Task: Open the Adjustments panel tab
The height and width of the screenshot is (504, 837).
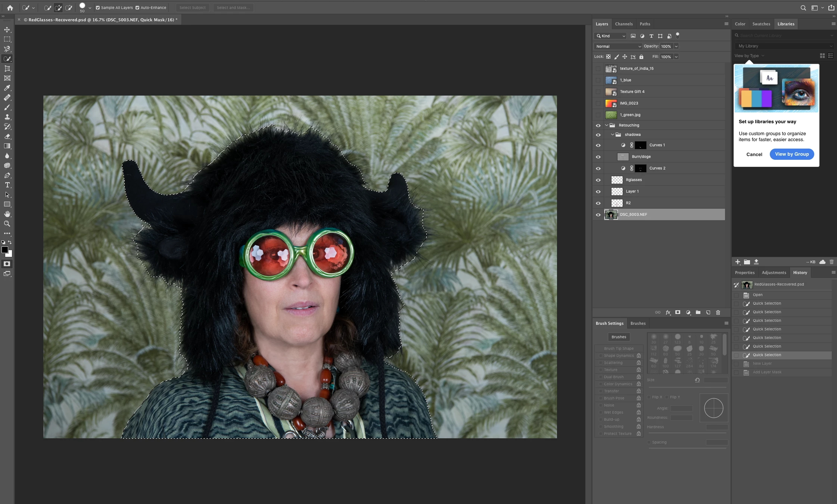Action: tap(774, 273)
